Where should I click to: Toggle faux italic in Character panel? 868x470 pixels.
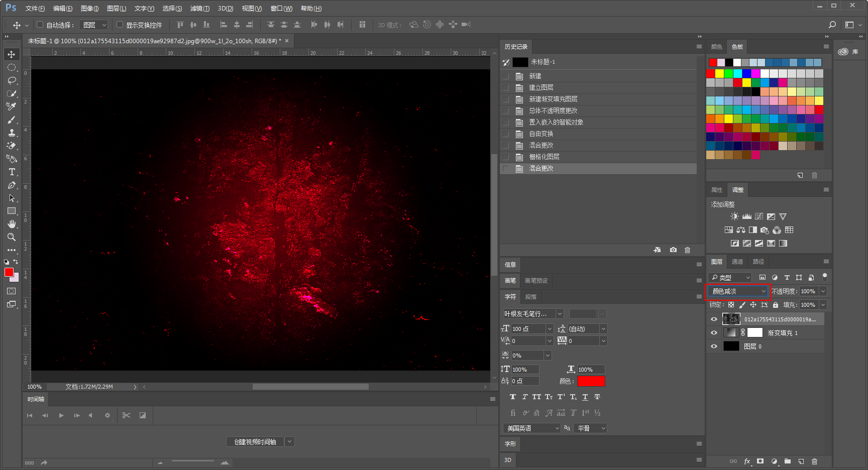pyautogui.click(x=524, y=397)
